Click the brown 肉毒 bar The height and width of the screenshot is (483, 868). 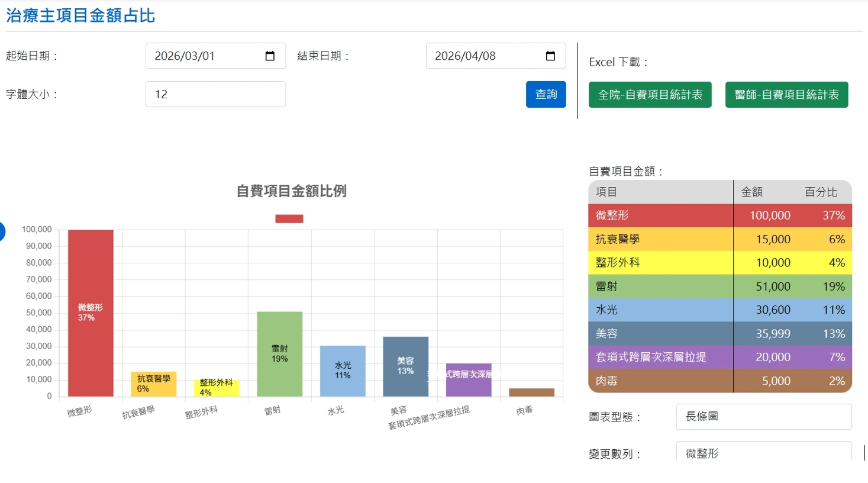pyautogui.click(x=531, y=392)
